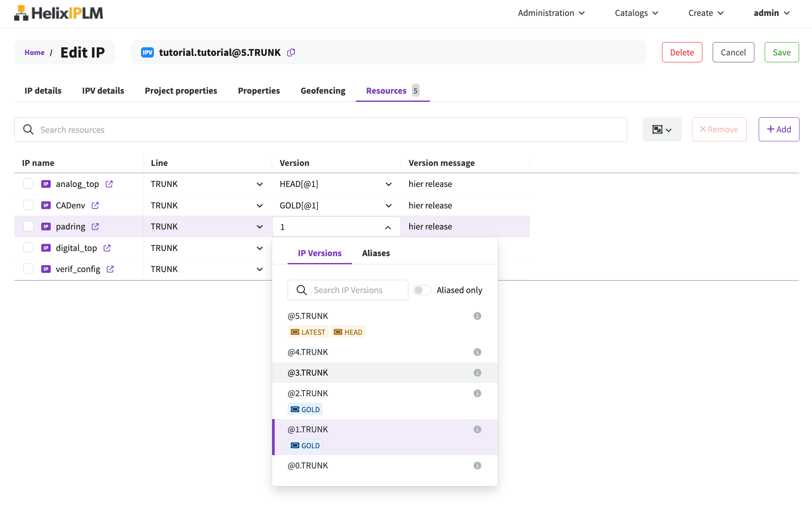
Task: Show info for @1.TRUNK version
Action: (477, 429)
